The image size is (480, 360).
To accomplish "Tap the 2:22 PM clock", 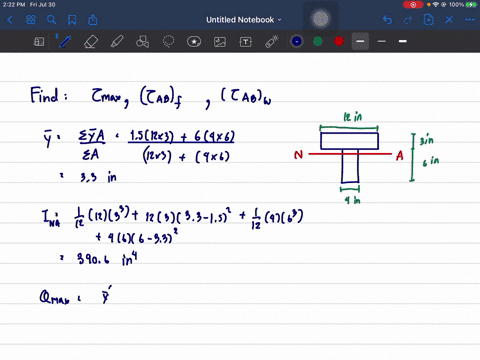I will [14, 5].
